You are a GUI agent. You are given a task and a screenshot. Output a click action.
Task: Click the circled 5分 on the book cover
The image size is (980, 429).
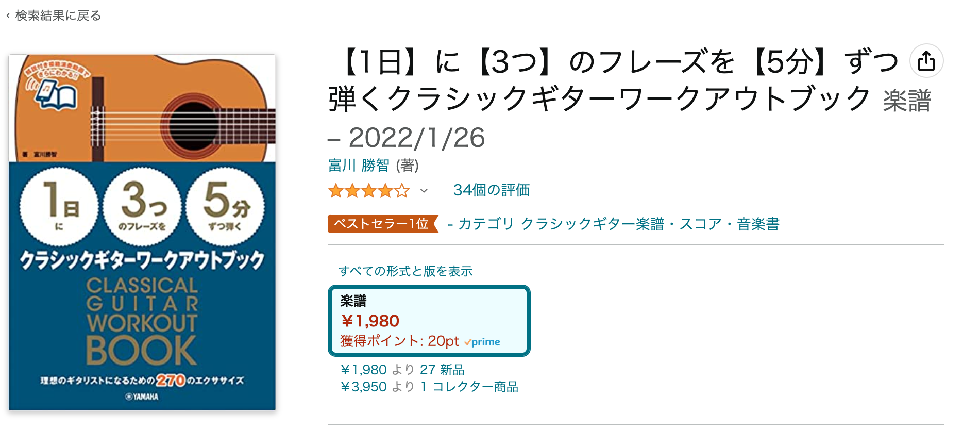(x=226, y=206)
